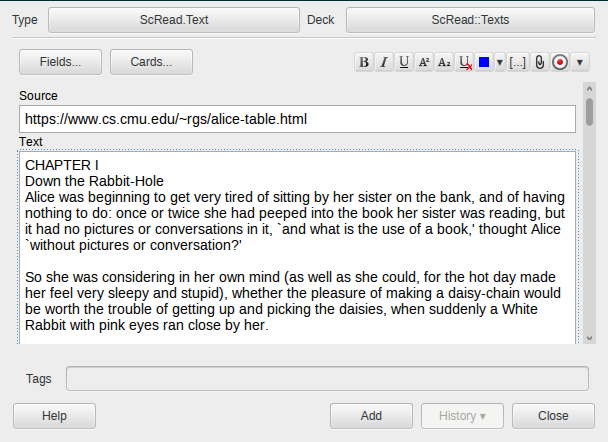
Task: Toggle italic text formatting
Action: tap(384, 62)
